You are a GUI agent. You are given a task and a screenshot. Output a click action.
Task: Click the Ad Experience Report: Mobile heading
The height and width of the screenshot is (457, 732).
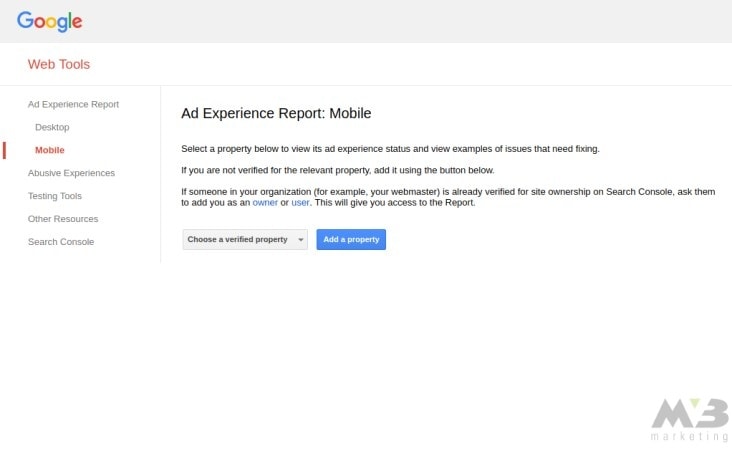point(276,113)
